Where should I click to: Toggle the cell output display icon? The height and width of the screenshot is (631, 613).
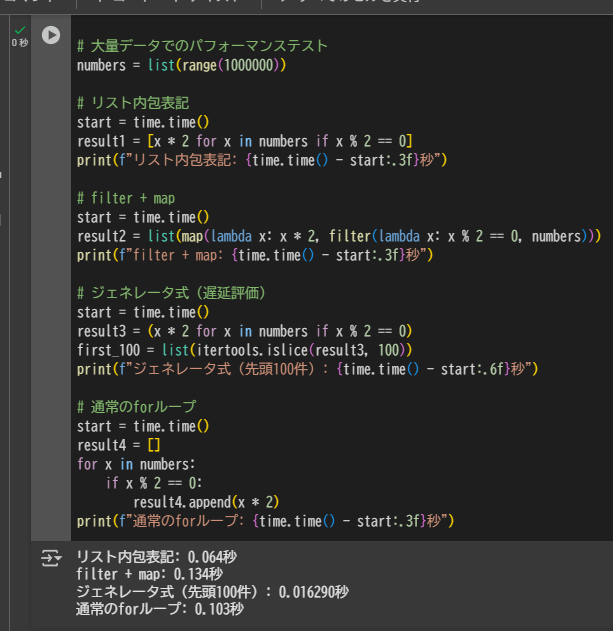click(51, 558)
